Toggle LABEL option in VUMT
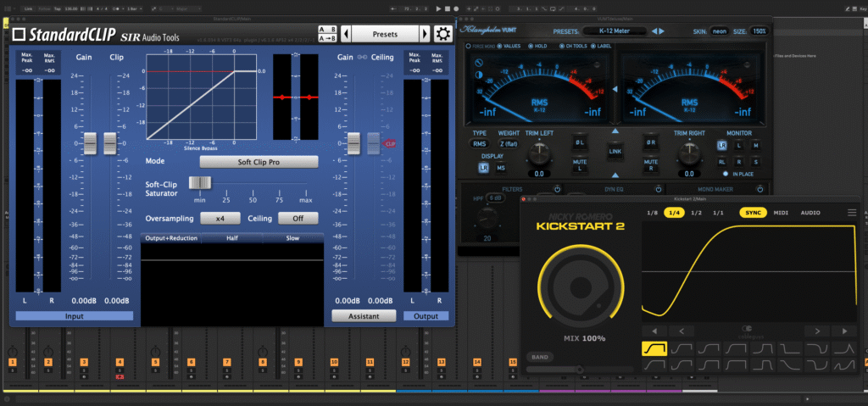868x406 pixels. [593, 46]
